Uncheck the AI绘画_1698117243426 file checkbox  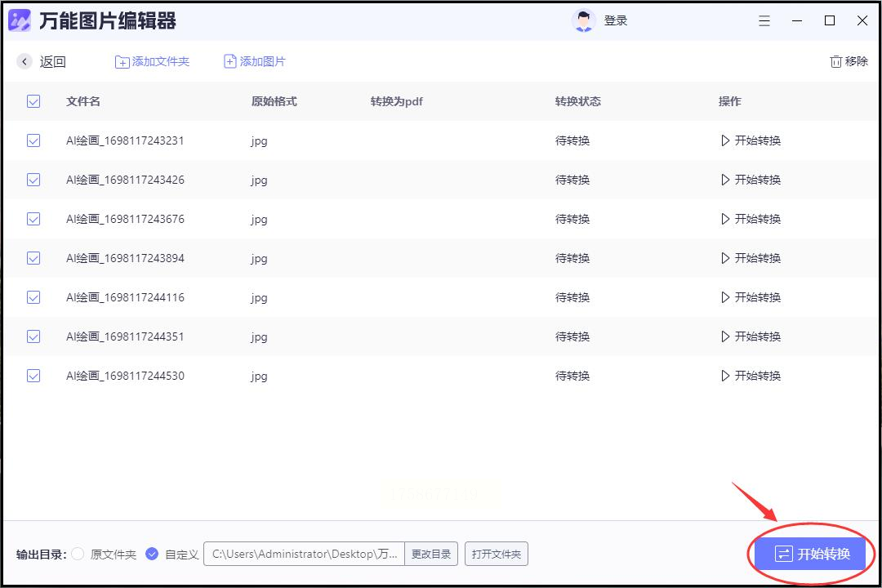coord(33,180)
